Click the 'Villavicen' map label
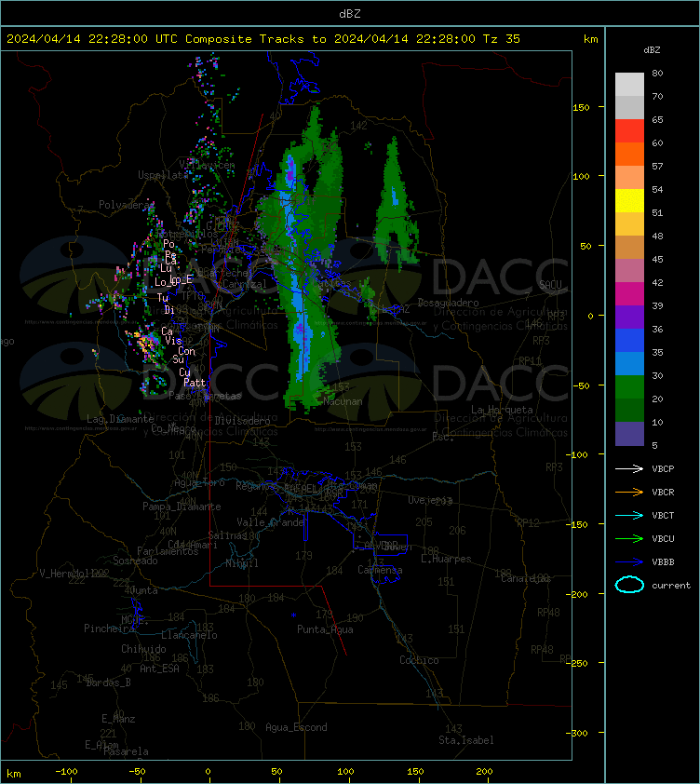 (x=207, y=165)
